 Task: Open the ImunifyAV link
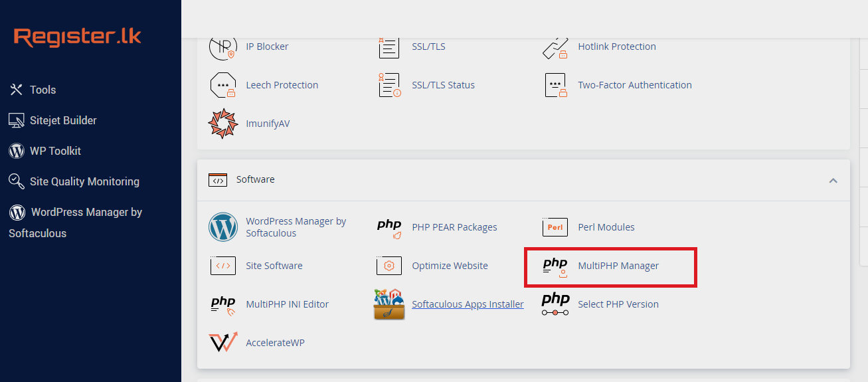268,124
